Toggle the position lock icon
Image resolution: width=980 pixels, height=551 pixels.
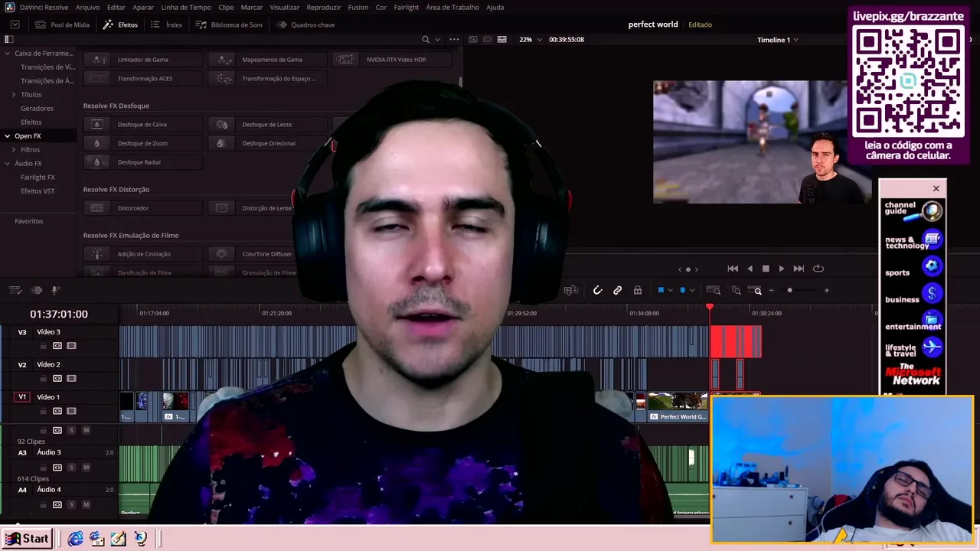click(637, 290)
